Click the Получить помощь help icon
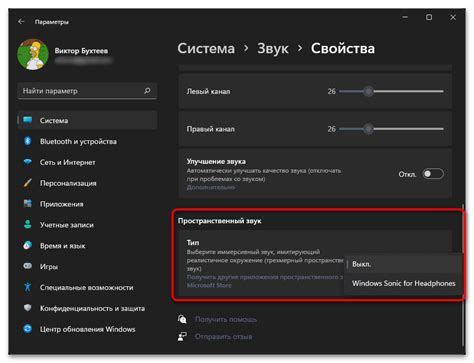Viewport: 474px width, 363px height. pyautogui.click(x=182, y=319)
